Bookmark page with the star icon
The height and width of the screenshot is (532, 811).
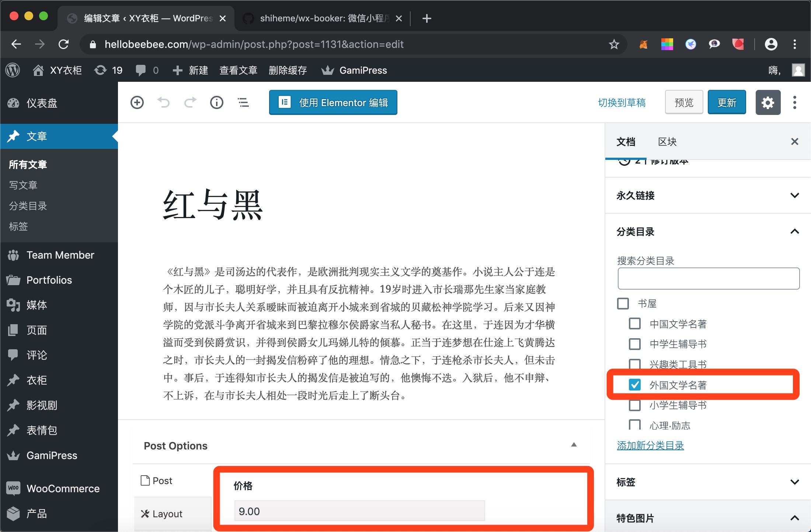click(x=614, y=44)
